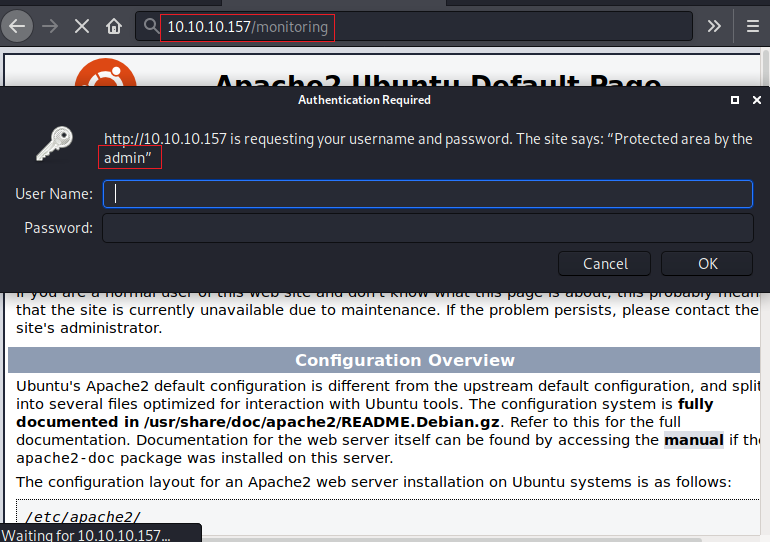
Task: Go back to the previous page
Action: point(17,26)
